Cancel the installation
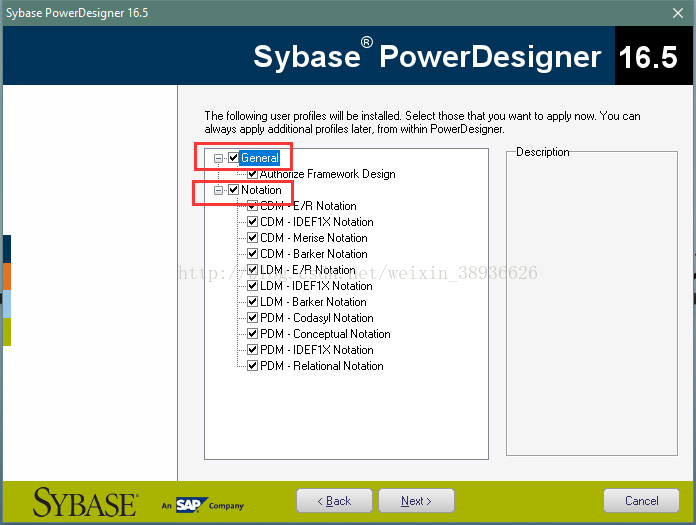The width and height of the screenshot is (696, 525). tap(641, 501)
